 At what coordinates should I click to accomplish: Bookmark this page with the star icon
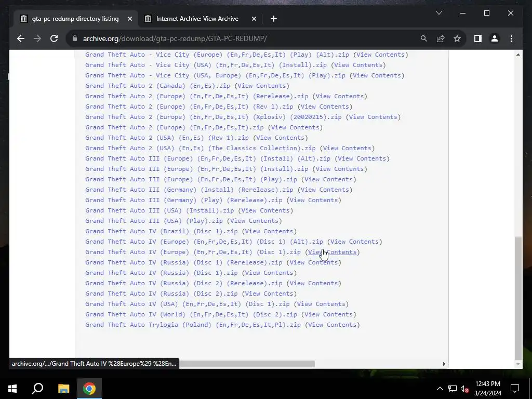[457, 38]
